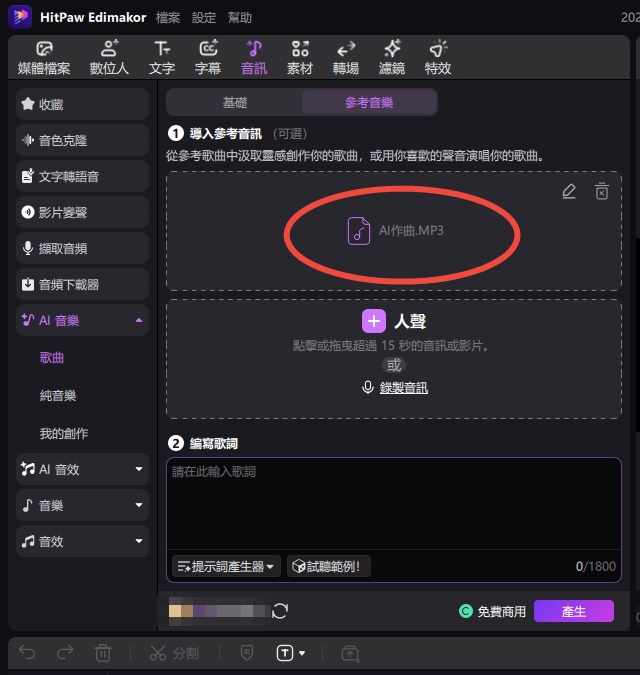Viewport: 640px width, 675px height.
Task: Edit the AI作曲.MP3 reference with pencil icon
Action: pos(569,192)
